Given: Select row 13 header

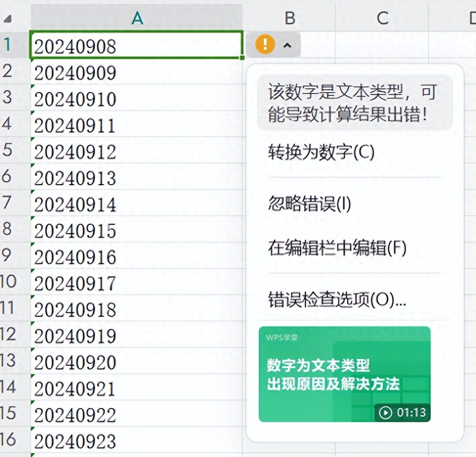Looking at the screenshot, I should [x=15, y=360].
